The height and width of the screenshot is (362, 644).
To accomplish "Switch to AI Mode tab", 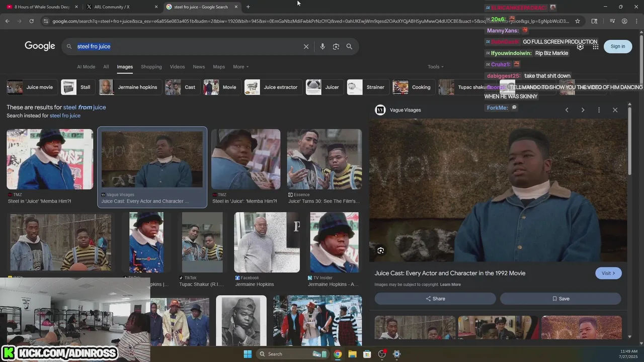I will click(x=86, y=67).
